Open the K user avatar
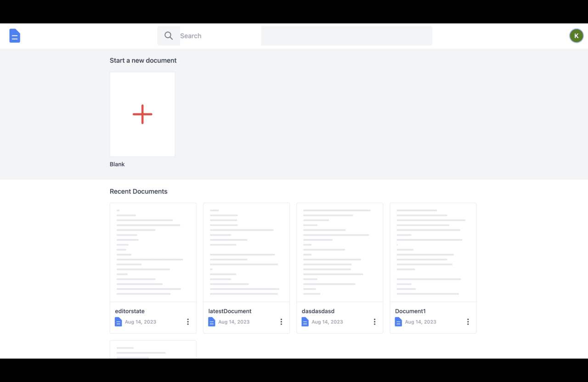 577,36
